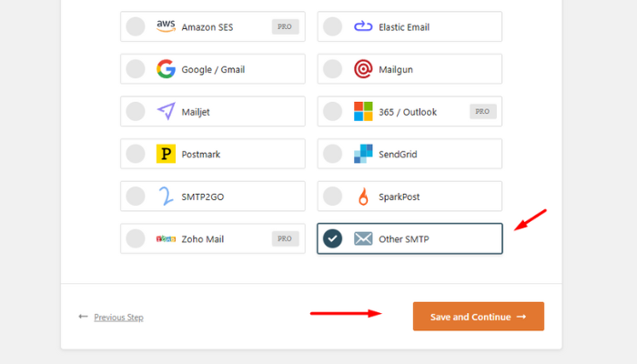637x364 pixels.
Task: Select the Postmark radio button
Action: (x=136, y=154)
